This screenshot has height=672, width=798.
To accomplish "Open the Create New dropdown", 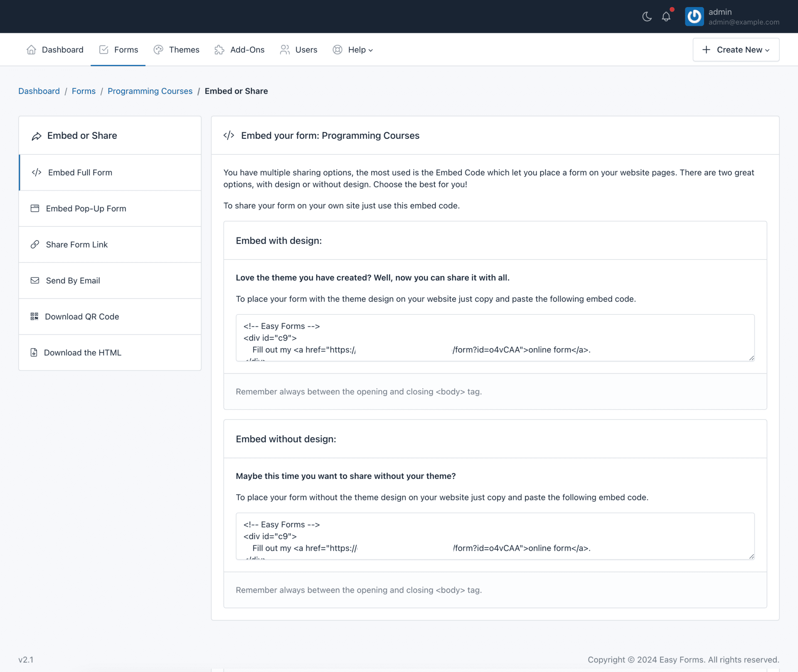I will pyautogui.click(x=736, y=50).
